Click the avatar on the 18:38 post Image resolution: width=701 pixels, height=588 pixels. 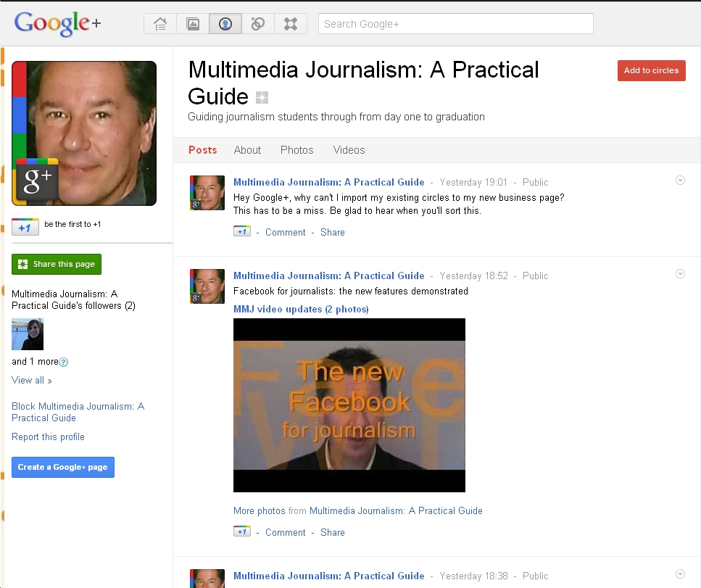click(207, 578)
